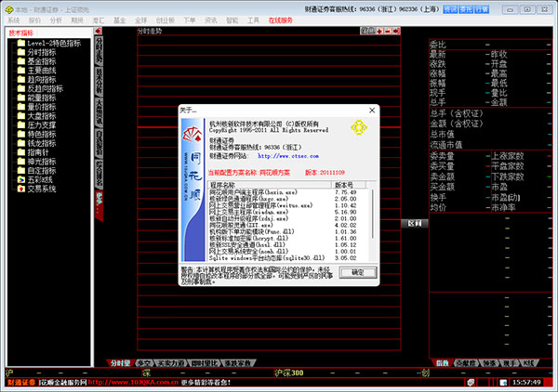Select the 买卖力道 bottom tab
The image size is (558, 392).
[171, 363]
